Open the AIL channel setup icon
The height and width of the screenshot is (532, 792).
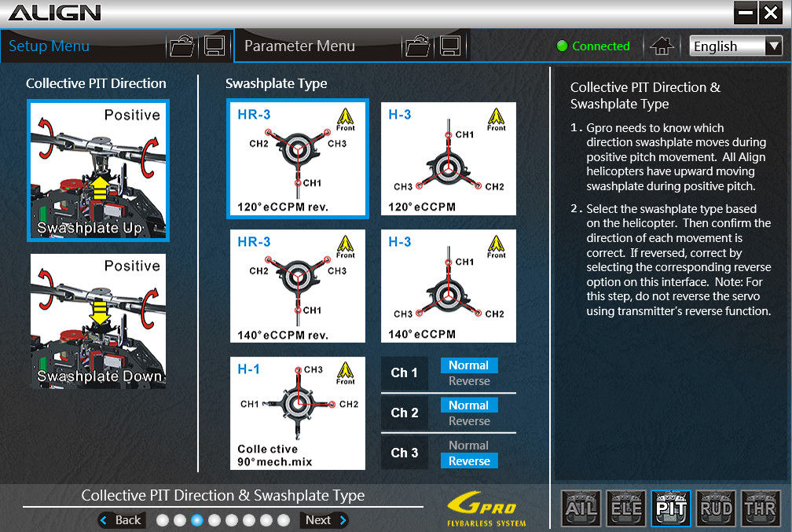coord(581,508)
